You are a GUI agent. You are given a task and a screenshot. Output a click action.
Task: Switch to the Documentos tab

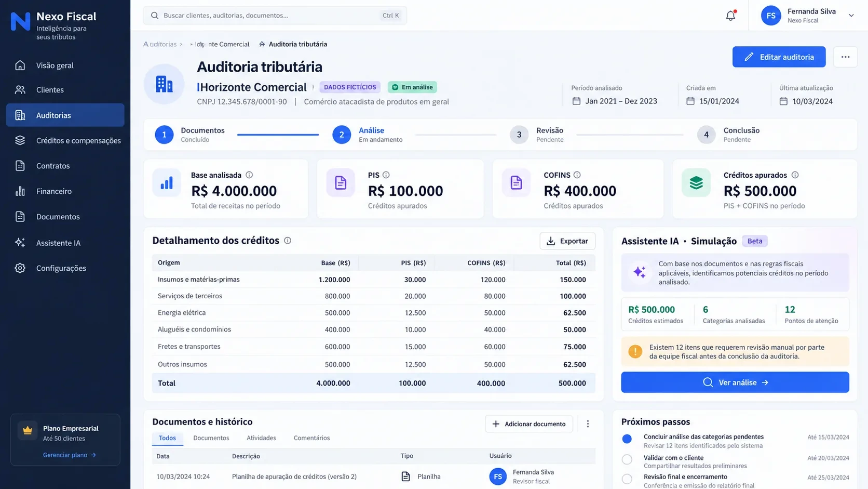(x=211, y=438)
